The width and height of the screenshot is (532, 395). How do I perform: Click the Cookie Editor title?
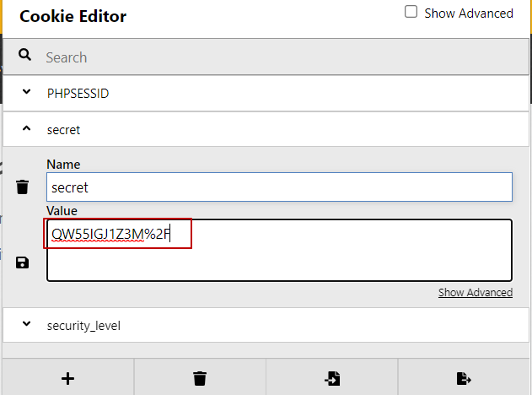[x=73, y=16]
